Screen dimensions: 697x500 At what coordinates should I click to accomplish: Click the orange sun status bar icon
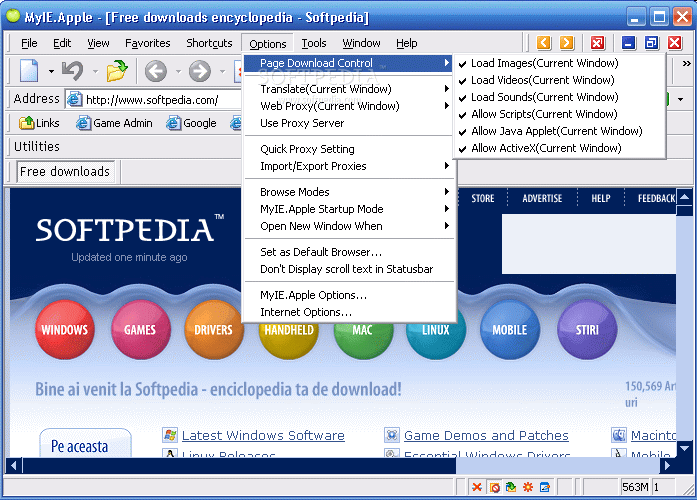pyautogui.click(x=528, y=487)
